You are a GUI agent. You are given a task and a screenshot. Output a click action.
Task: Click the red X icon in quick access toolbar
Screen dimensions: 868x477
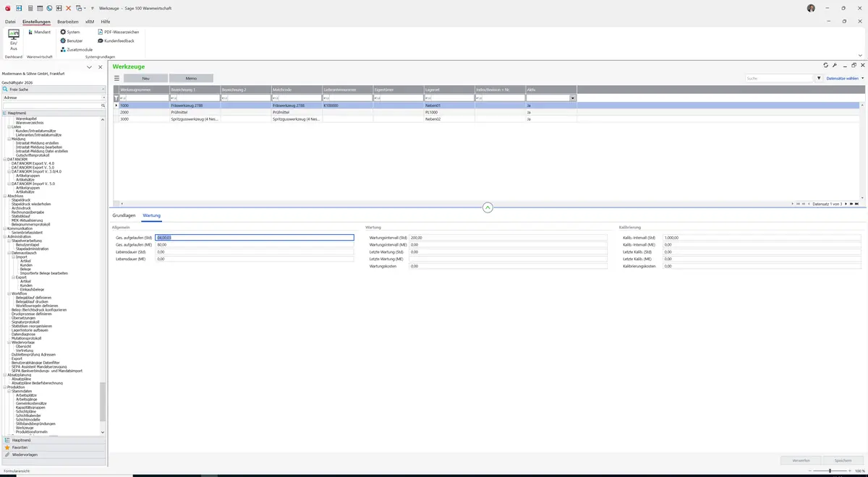[x=69, y=8]
